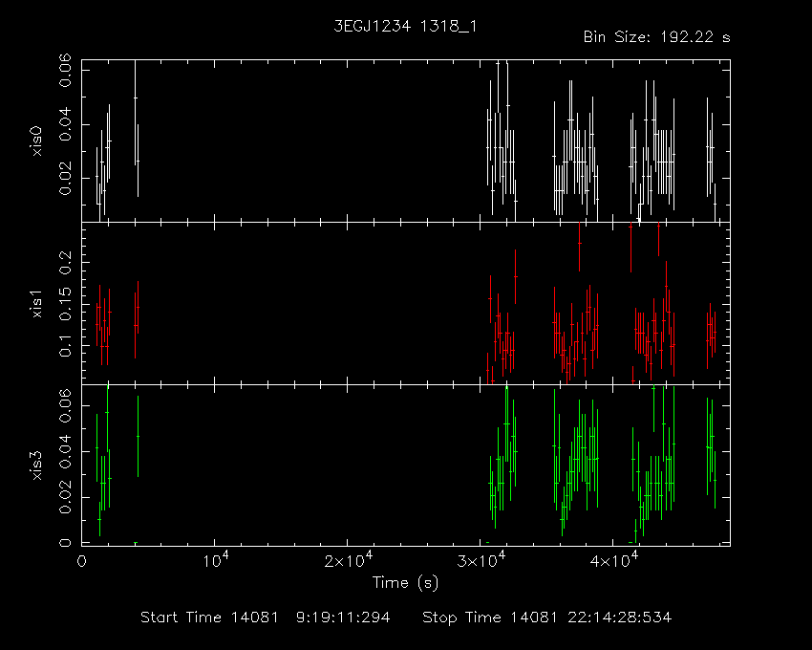The width and height of the screenshot is (812, 650).
Task: Select the xis0 axis label
Action: [x=36, y=141]
